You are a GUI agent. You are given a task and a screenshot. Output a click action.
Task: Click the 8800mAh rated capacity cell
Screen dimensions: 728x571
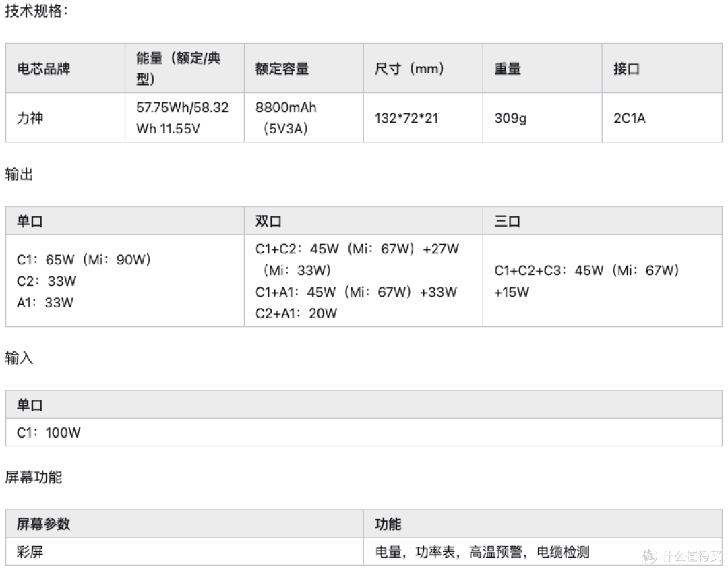[304, 117]
